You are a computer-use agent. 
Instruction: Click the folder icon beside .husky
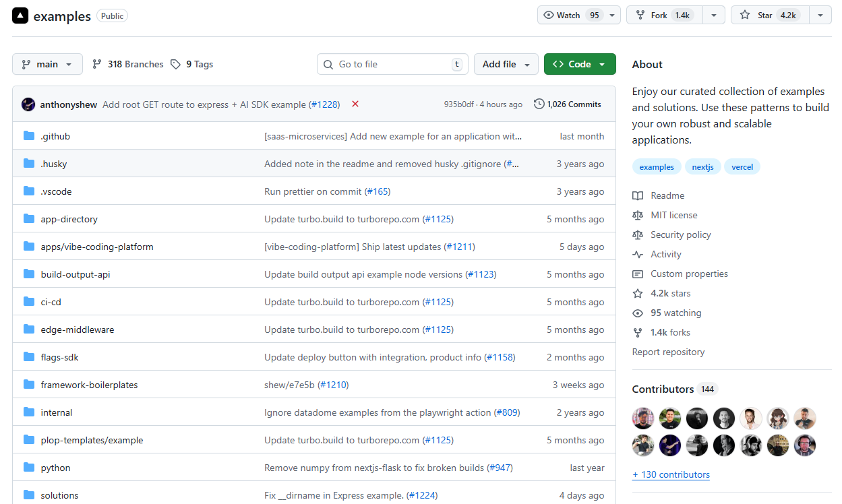(x=29, y=164)
